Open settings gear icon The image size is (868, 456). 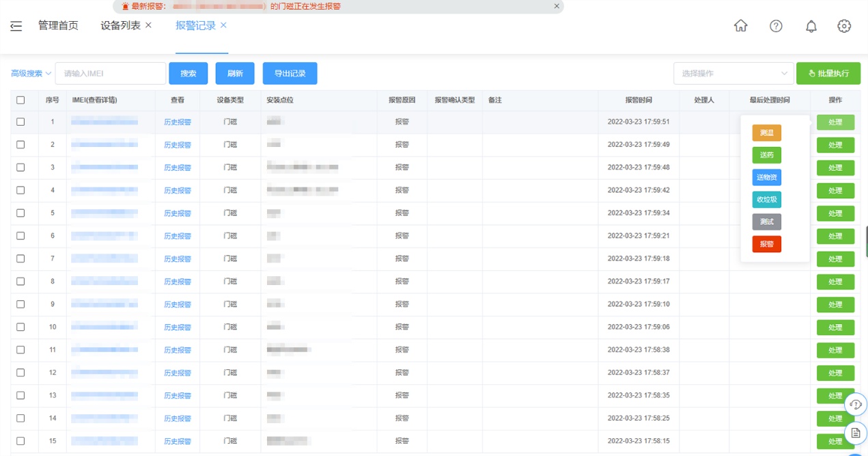pos(844,26)
